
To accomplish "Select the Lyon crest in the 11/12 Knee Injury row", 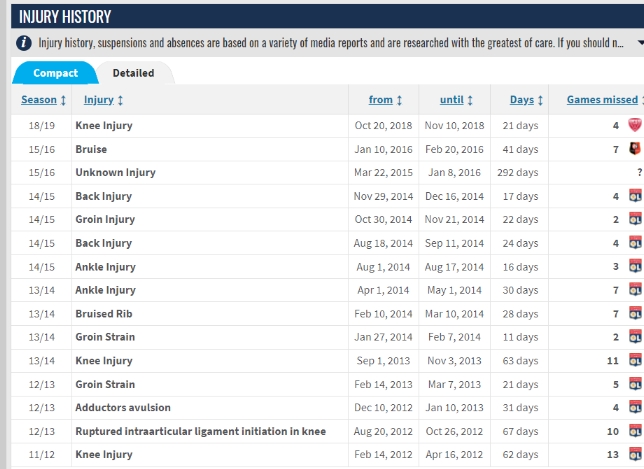I will click(x=633, y=455).
